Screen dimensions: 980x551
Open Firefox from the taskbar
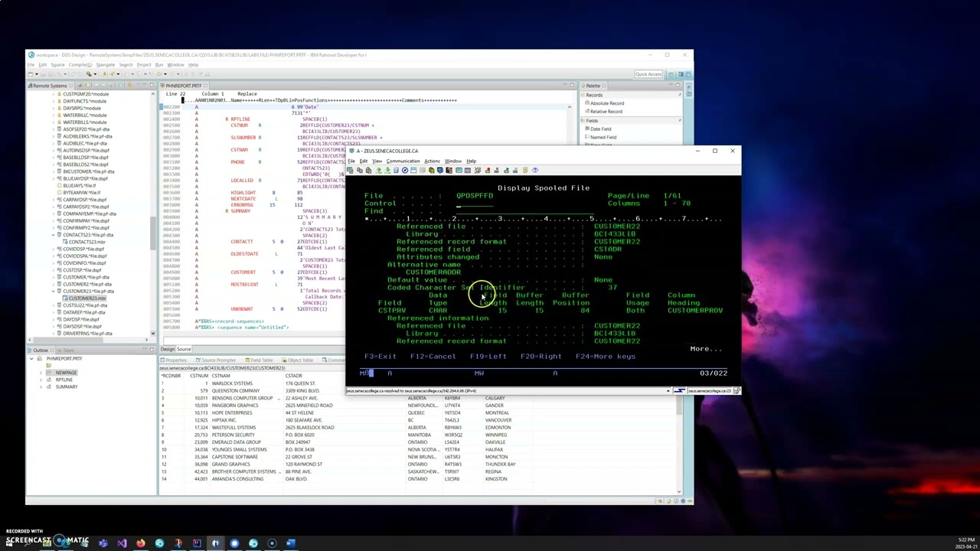141,543
